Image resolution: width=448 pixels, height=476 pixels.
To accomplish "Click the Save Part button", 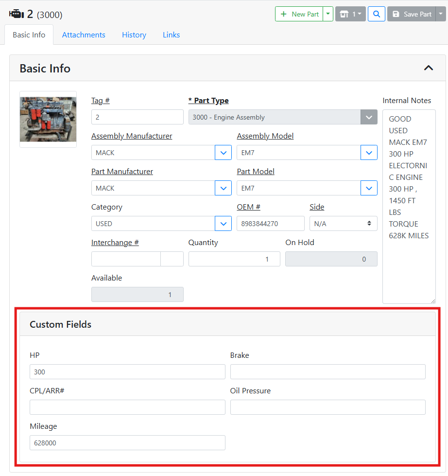I will [x=412, y=14].
